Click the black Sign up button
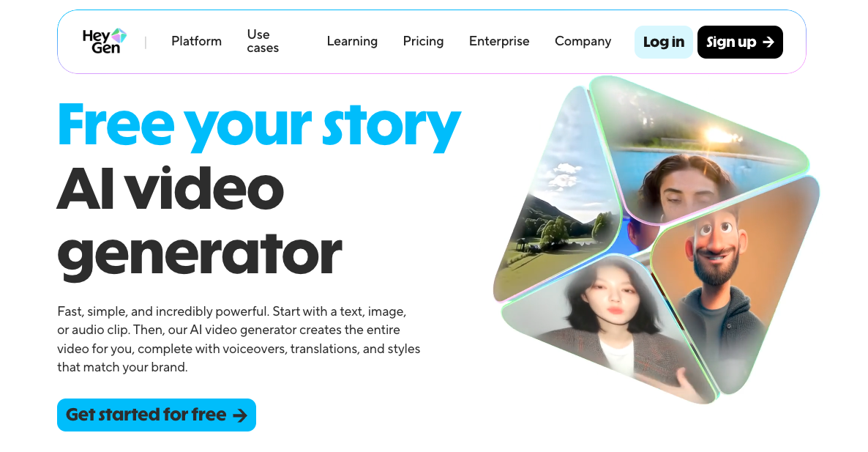The height and width of the screenshot is (452, 868). [740, 42]
